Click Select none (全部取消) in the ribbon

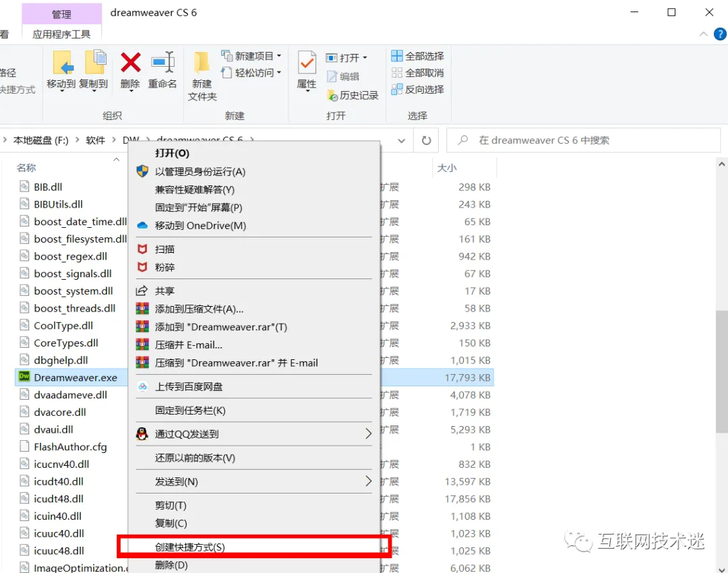coord(417,73)
